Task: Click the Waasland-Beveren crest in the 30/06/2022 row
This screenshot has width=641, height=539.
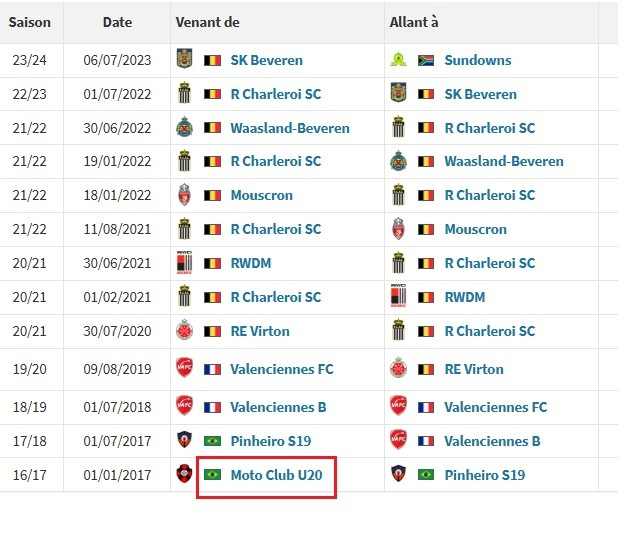Action: (x=184, y=127)
